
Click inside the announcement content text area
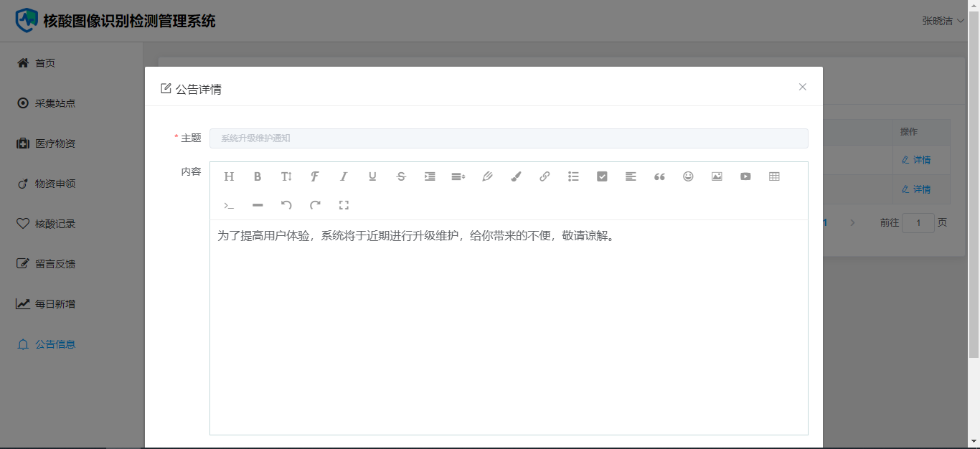coord(509,327)
